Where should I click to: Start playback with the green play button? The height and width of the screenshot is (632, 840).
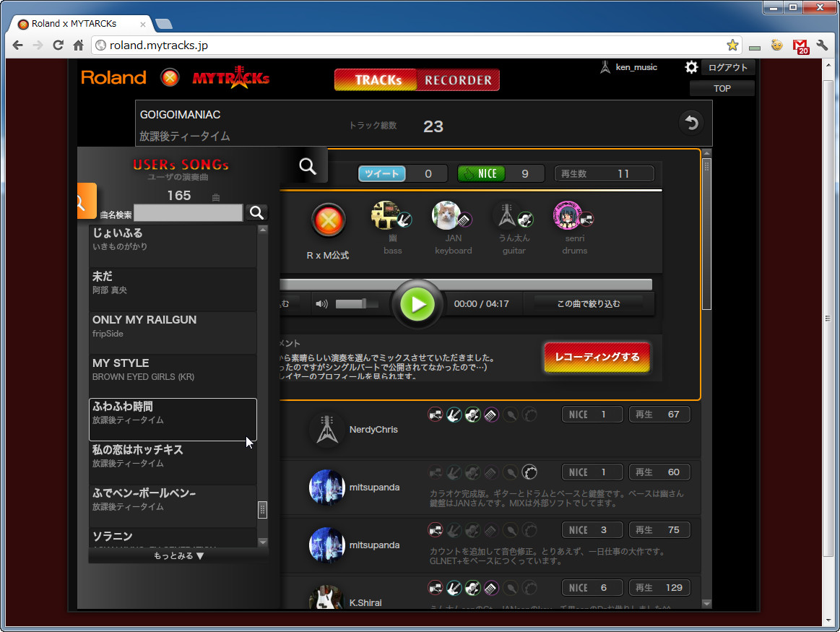pos(418,304)
